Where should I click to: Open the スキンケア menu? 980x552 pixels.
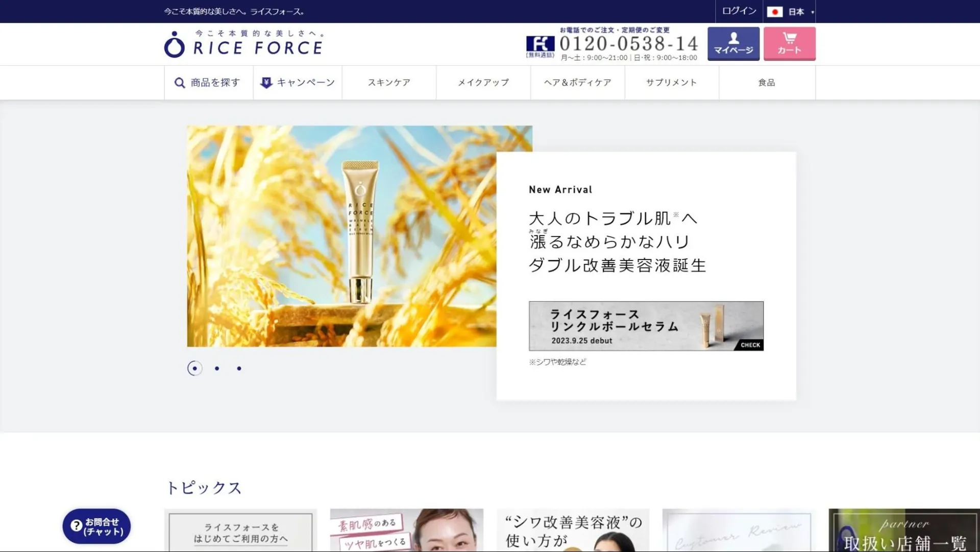click(389, 83)
